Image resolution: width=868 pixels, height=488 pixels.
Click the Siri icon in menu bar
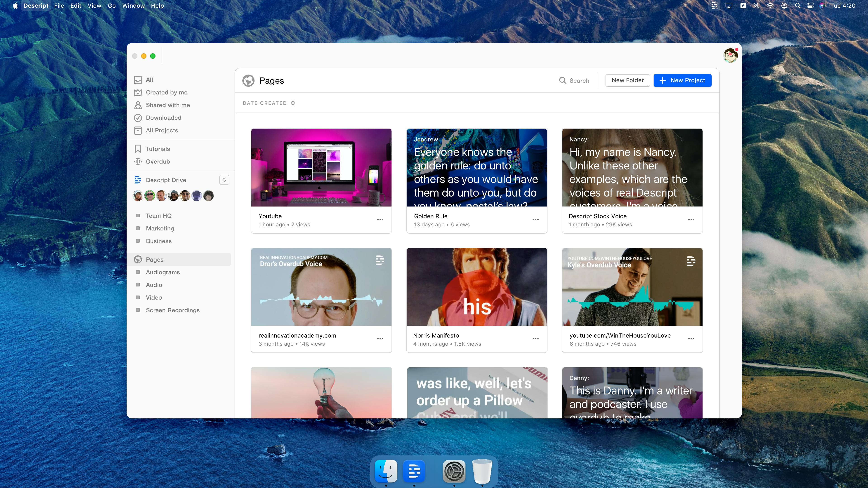point(822,6)
